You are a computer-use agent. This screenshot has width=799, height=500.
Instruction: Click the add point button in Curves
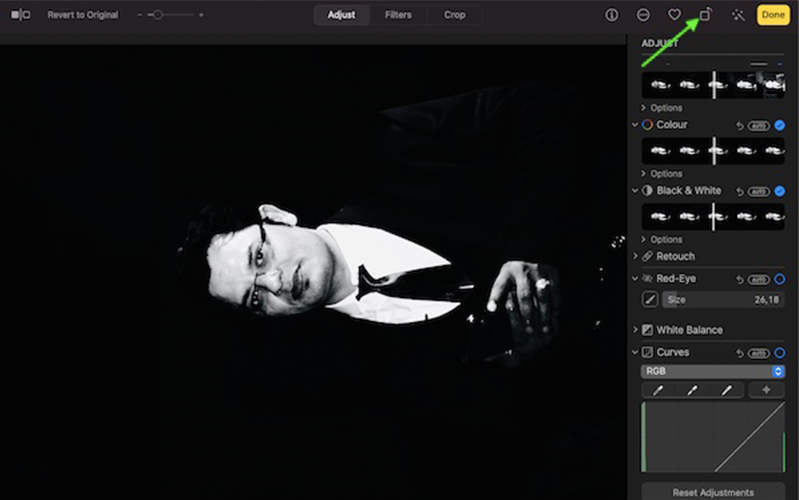[x=766, y=390]
